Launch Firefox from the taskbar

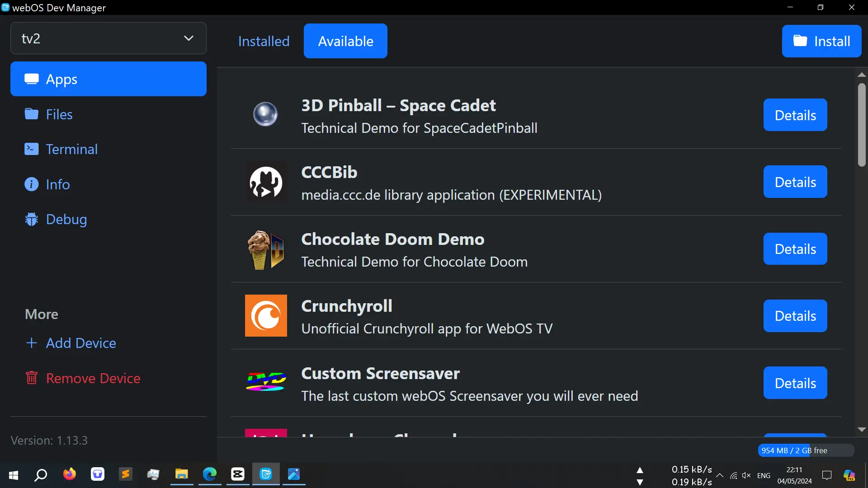coord(69,474)
